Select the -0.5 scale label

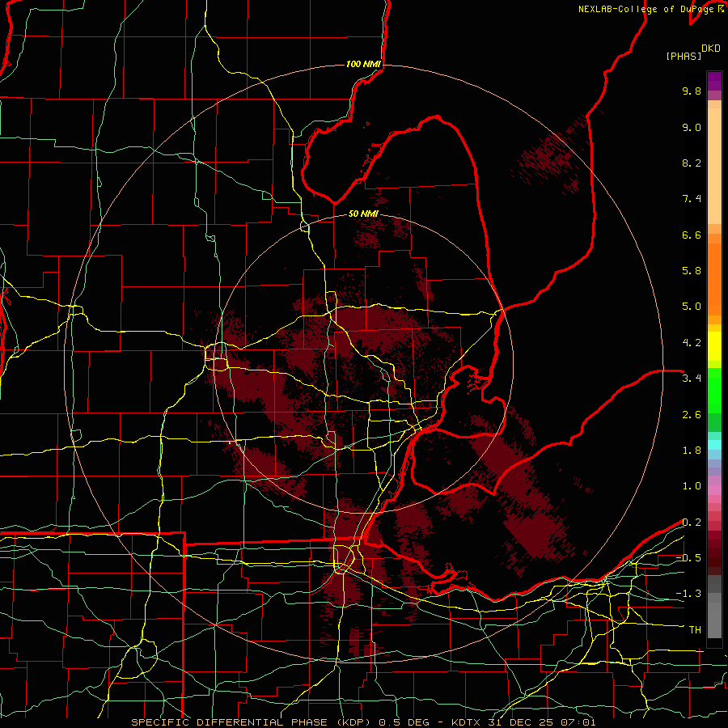[x=688, y=558]
